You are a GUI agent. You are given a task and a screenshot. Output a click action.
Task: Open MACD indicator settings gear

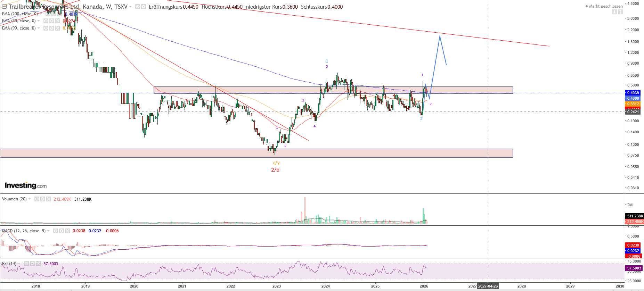62,231
